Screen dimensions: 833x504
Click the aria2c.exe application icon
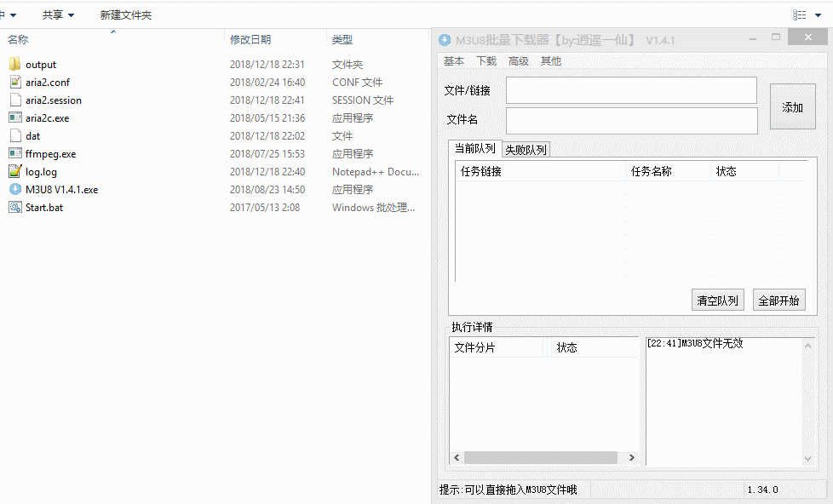coord(15,117)
